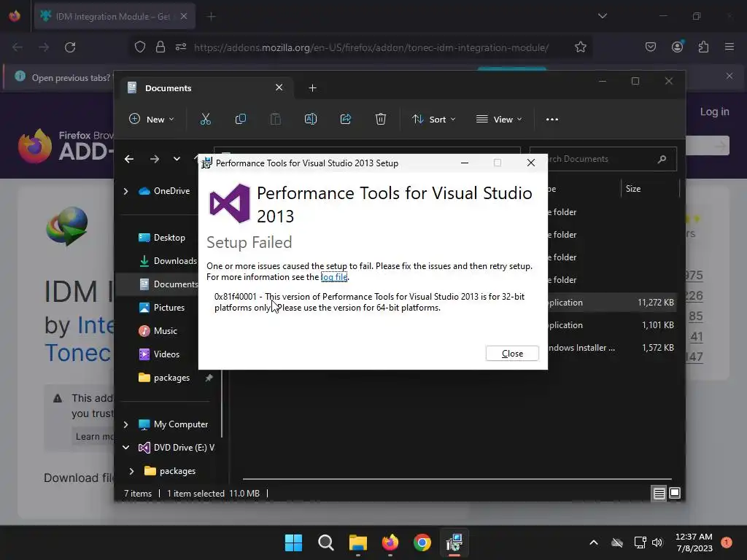Screen dimensions: 747x560
Task: Click the horizontal scrollbar in file list
Action: pyautogui.click(x=457, y=478)
